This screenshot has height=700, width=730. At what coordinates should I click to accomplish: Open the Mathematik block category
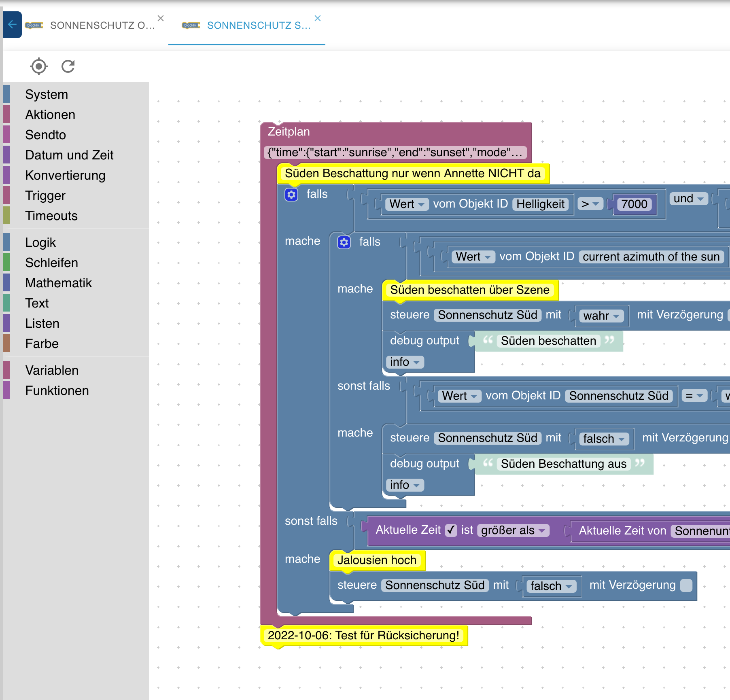[x=76, y=283]
